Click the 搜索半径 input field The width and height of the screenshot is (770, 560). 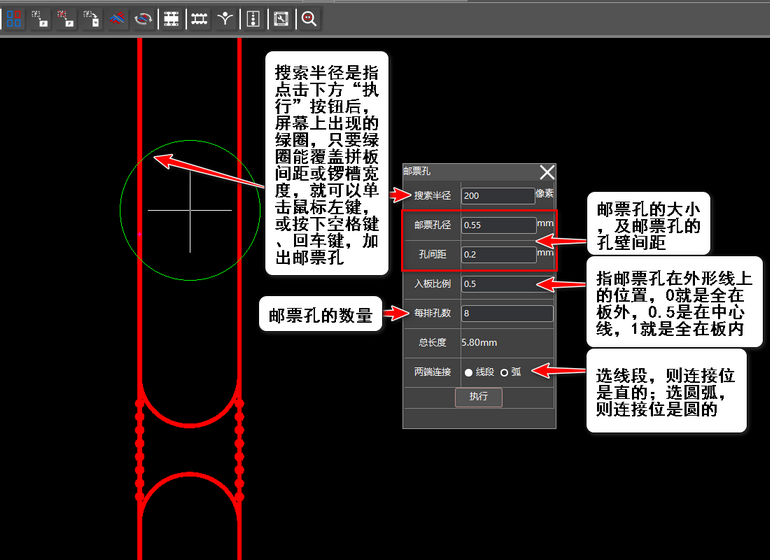pyautogui.click(x=498, y=196)
